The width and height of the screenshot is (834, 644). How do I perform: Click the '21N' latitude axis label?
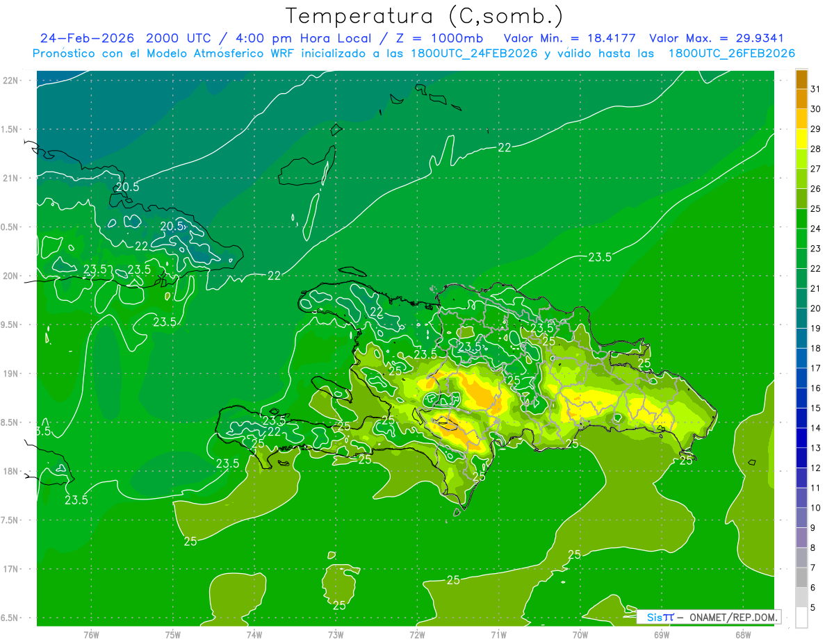[x=12, y=179]
